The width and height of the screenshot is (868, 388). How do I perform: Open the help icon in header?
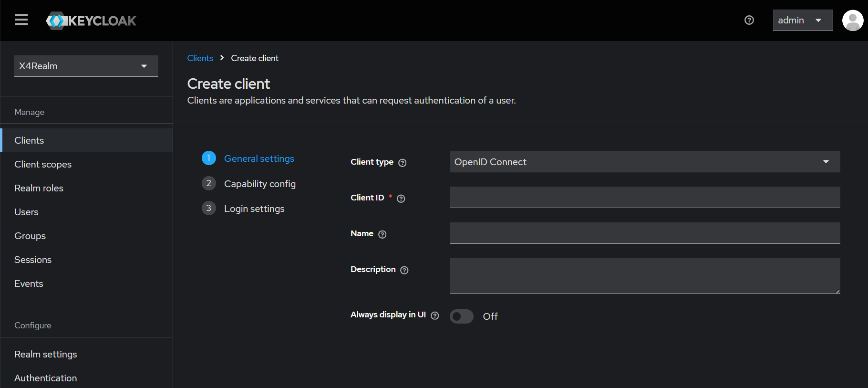pyautogui.click(x=749, y=20)
